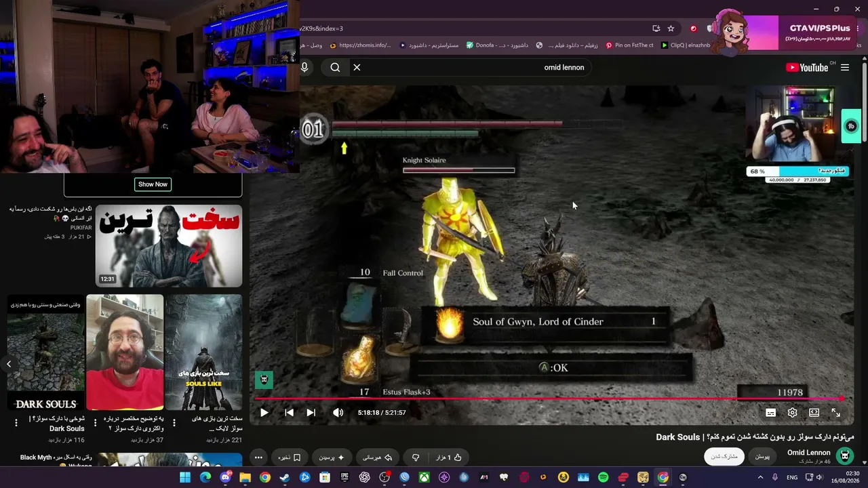This screenshot has height=488, width=868.
Task: Open the Souls Like short thumbnail
Action: pyautogui.click(x=203, y=352)
